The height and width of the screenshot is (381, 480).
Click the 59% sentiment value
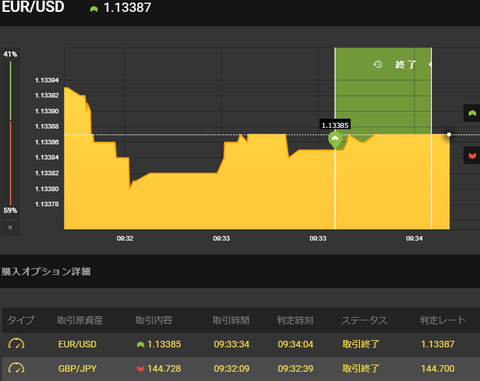(x=10, y=210)
